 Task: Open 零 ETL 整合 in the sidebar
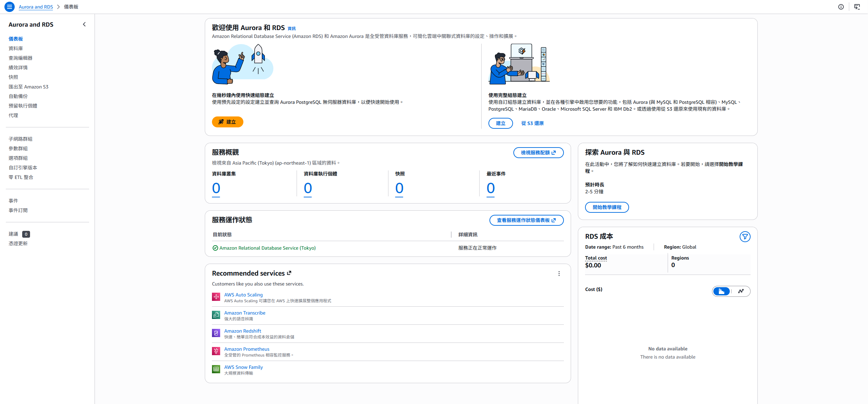pyautogui.click(x=21, y=177)
